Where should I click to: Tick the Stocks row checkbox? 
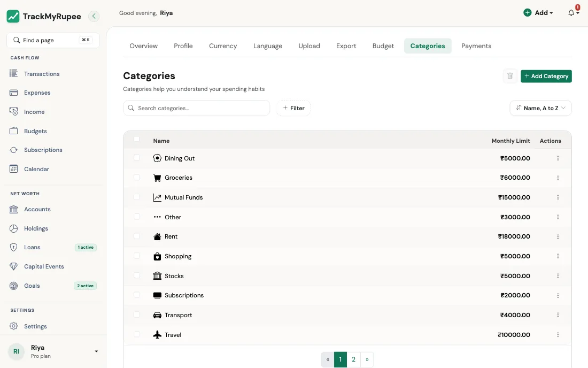click(x=136, y=275)
